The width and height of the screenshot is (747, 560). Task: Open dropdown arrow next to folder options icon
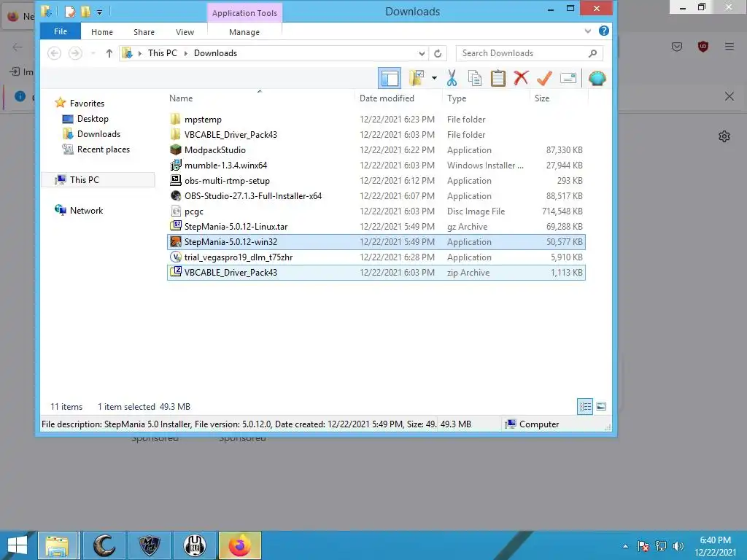(434, 78)
